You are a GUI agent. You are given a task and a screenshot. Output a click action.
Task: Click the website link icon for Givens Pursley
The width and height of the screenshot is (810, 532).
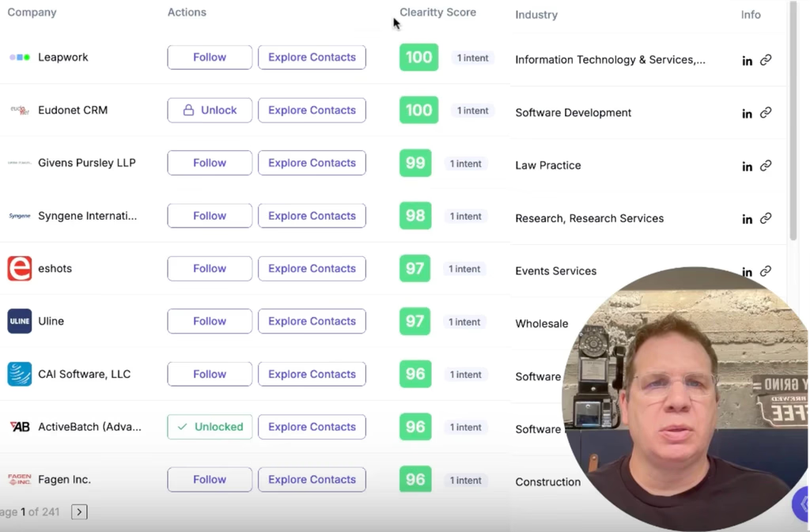pyautogui.click(x=766, y=166)
